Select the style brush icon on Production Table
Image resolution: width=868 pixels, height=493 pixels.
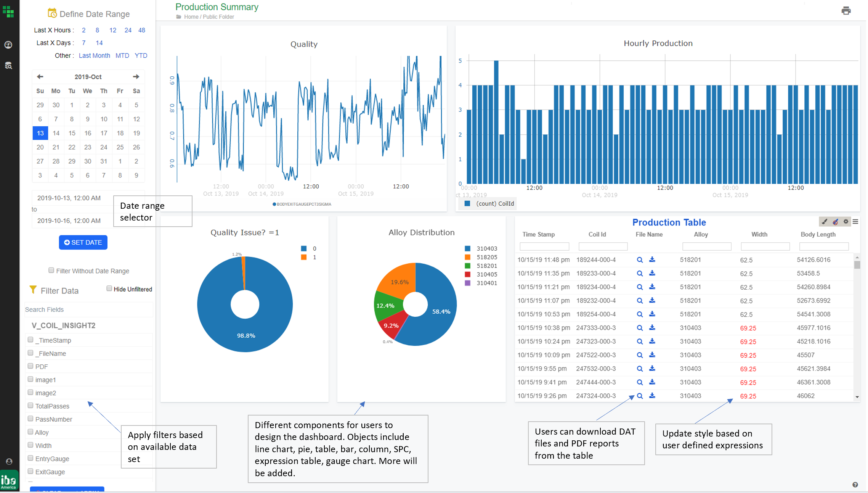(825, 221)
